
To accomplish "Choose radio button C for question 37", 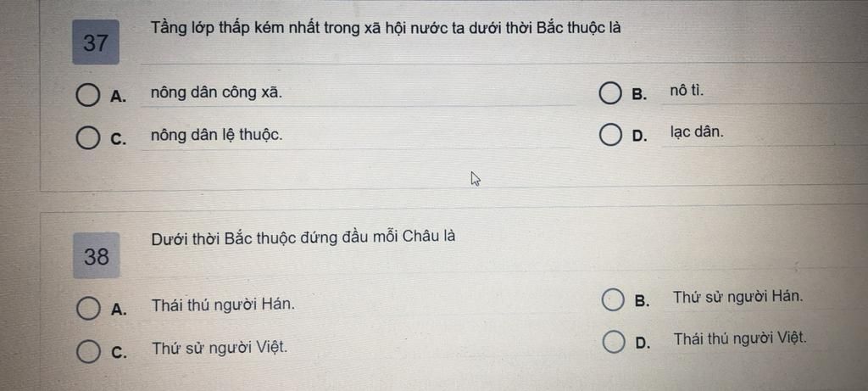I will point(87,137).
